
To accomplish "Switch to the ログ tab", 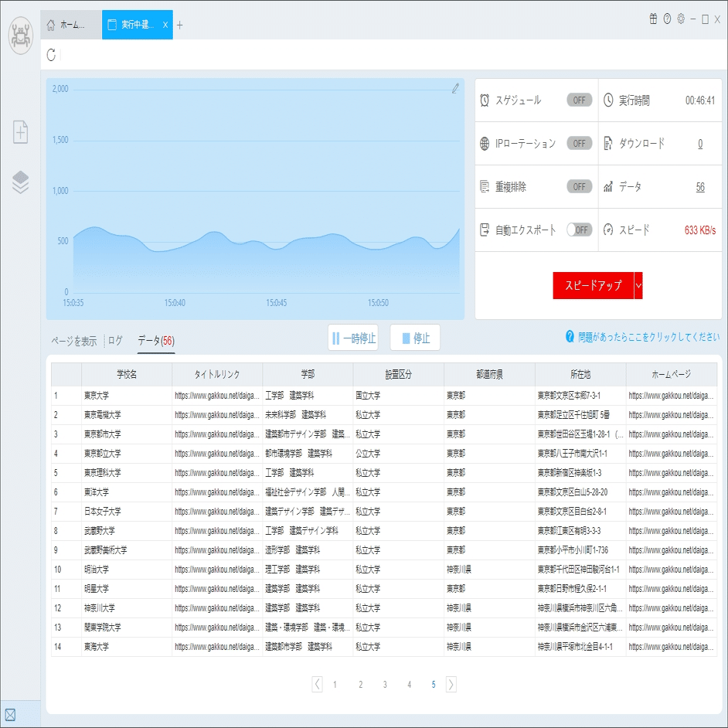I will pyautogui.click(x=115, y=341).
